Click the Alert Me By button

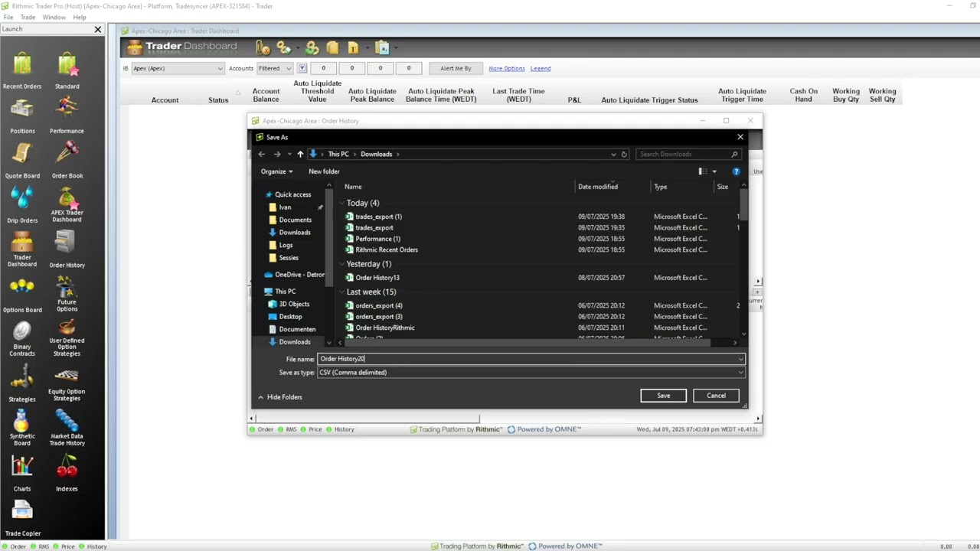(456, 68)
